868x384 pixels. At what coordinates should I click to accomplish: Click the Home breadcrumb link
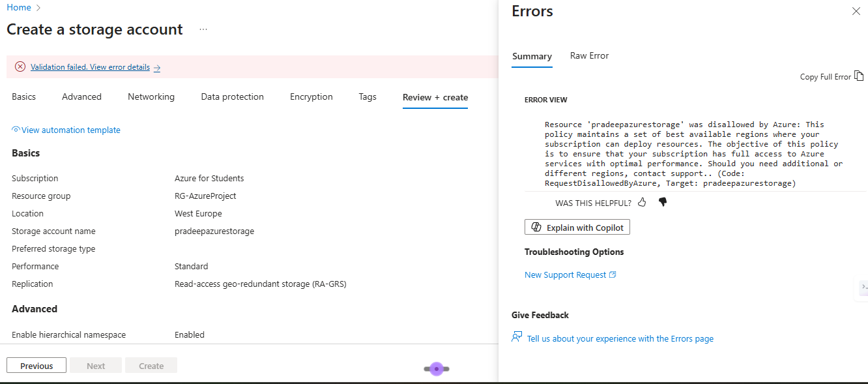[19, 7]
